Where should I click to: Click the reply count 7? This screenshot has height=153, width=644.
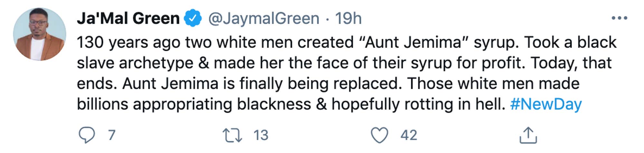pyautogui.click(x=112, y=135)
